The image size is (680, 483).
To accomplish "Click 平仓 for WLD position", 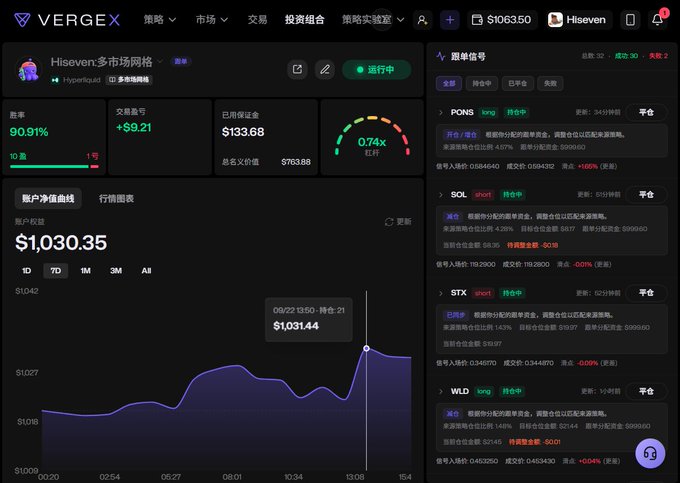I will tap(646, 391).
